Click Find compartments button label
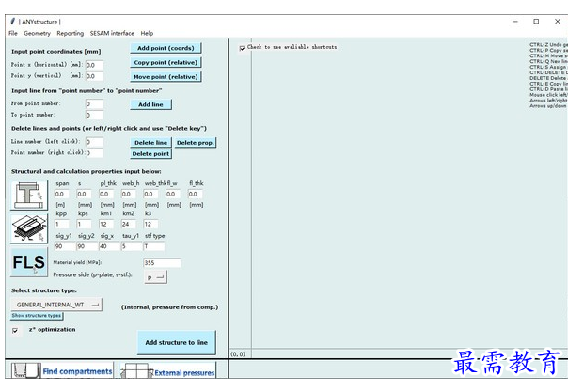 pos(77,371)
